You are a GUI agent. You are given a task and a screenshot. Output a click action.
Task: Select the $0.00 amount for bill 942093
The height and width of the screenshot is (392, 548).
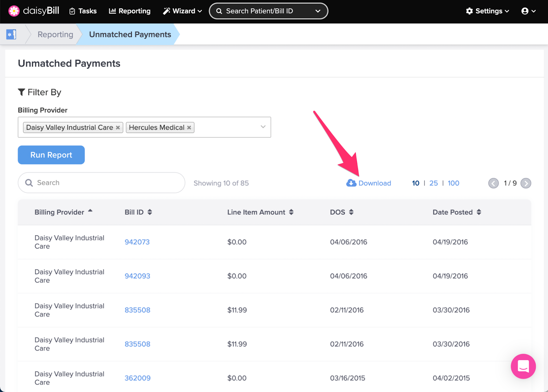tap(237, 276)
